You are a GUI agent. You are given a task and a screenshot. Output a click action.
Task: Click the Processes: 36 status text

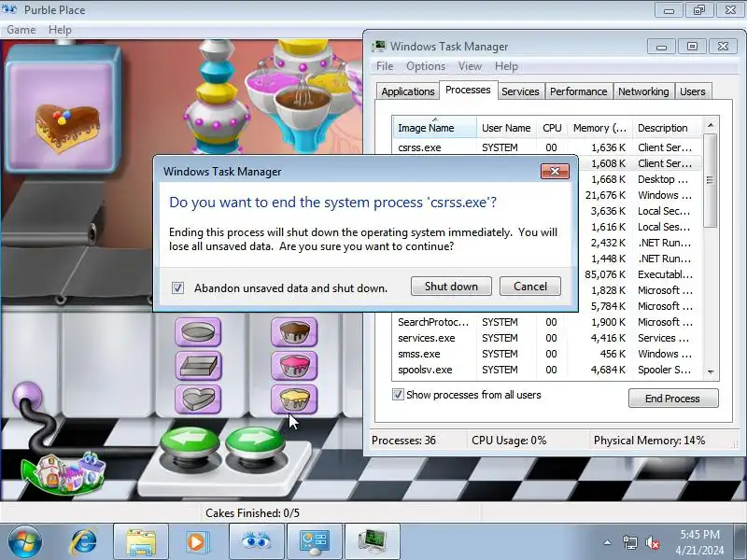tap(403, 441)
